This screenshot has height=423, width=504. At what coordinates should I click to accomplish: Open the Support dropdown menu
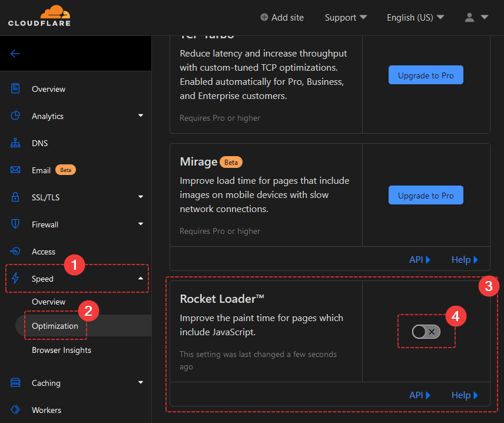tap(346, 17)
